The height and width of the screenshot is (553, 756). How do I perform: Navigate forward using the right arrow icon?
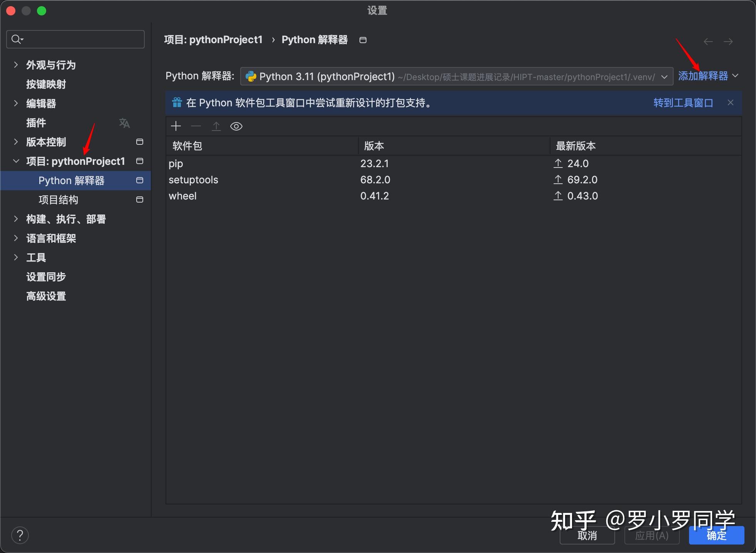pos(728,41)
